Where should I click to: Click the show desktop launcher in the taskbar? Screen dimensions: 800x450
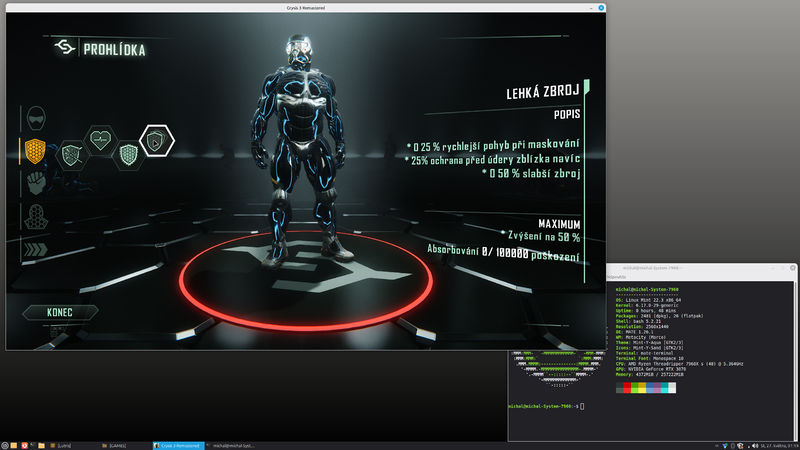click(x=14, y=445)
